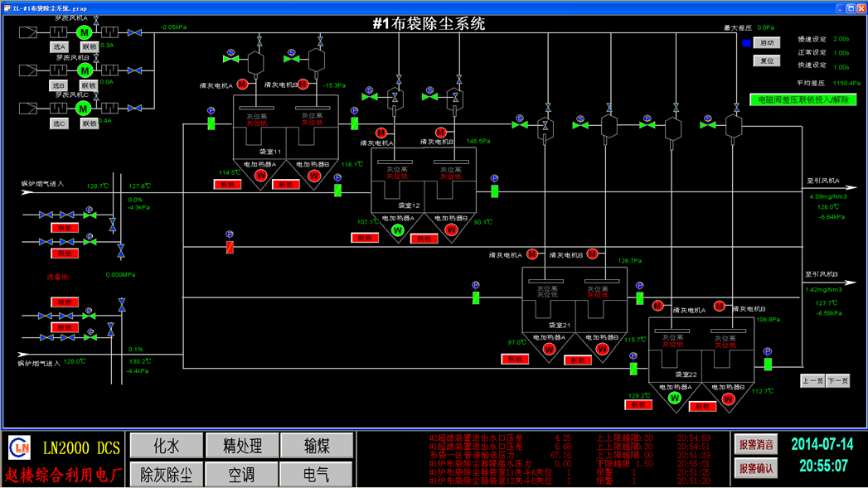Screen dimensions: 868x488
Task: Click 袋室12 电加热器B red W icon
Action: click(x=451, y=230)
